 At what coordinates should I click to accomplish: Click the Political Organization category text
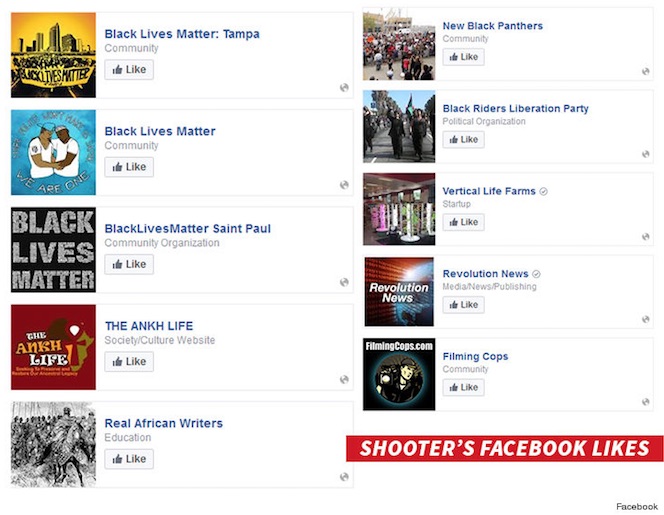(x=484, y=122)
